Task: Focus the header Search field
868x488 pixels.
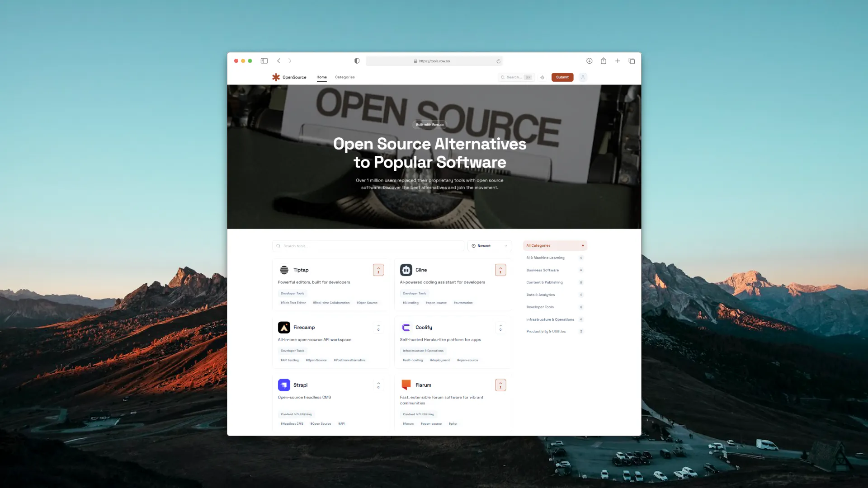Action: (516, 77)
